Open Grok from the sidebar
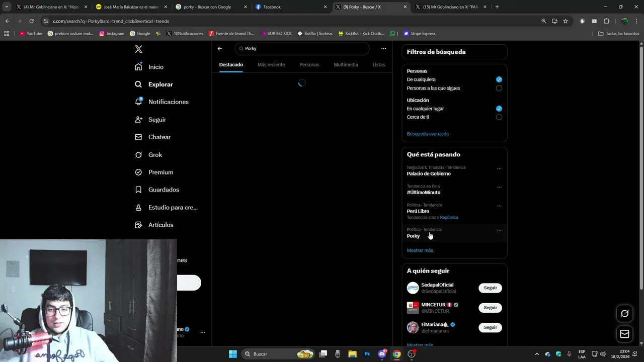644x362 pixels. tap(148, 155)
